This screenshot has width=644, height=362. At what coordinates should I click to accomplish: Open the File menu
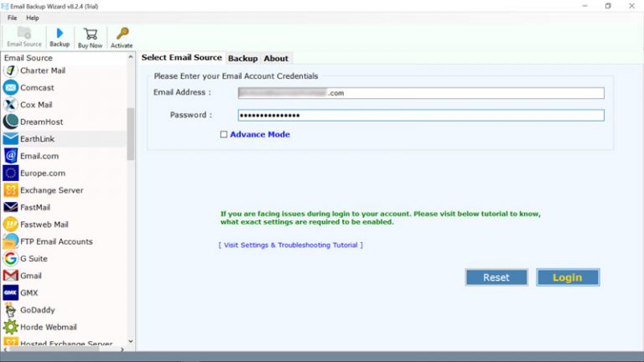12,18
